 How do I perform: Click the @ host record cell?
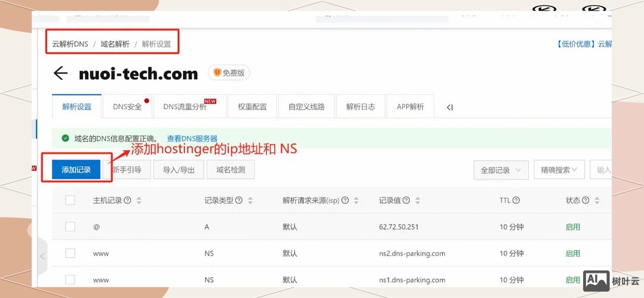pos(97,226)
